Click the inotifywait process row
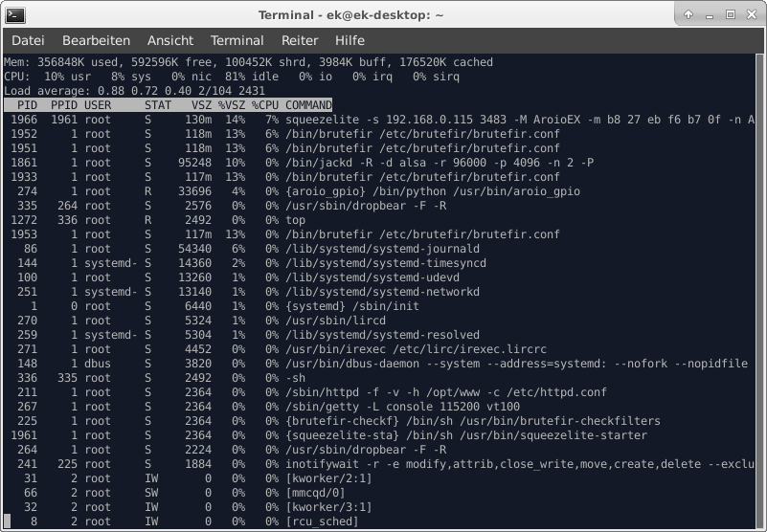The width and height of the screenshot is (767, 532). click(x=383, y=464)
